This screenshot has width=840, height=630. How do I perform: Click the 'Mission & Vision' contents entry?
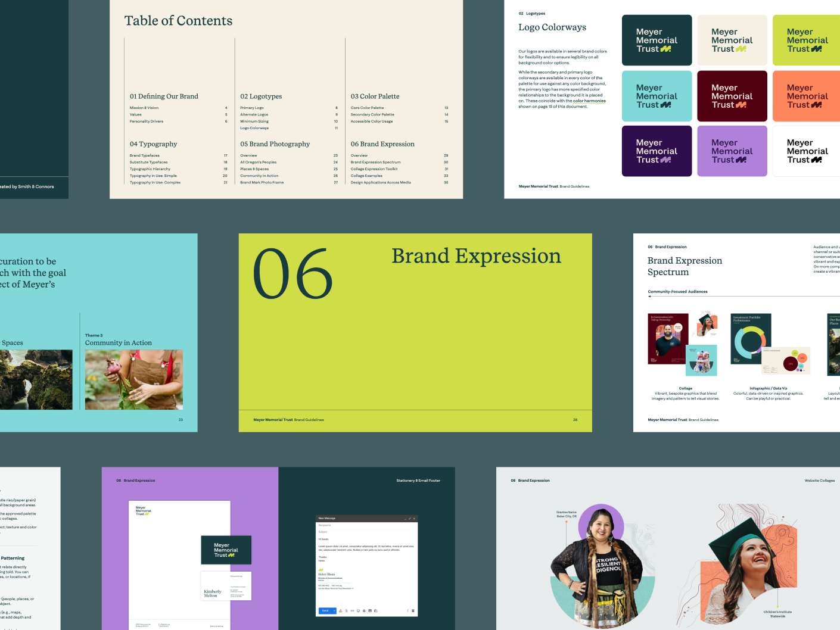pos(144,108)
